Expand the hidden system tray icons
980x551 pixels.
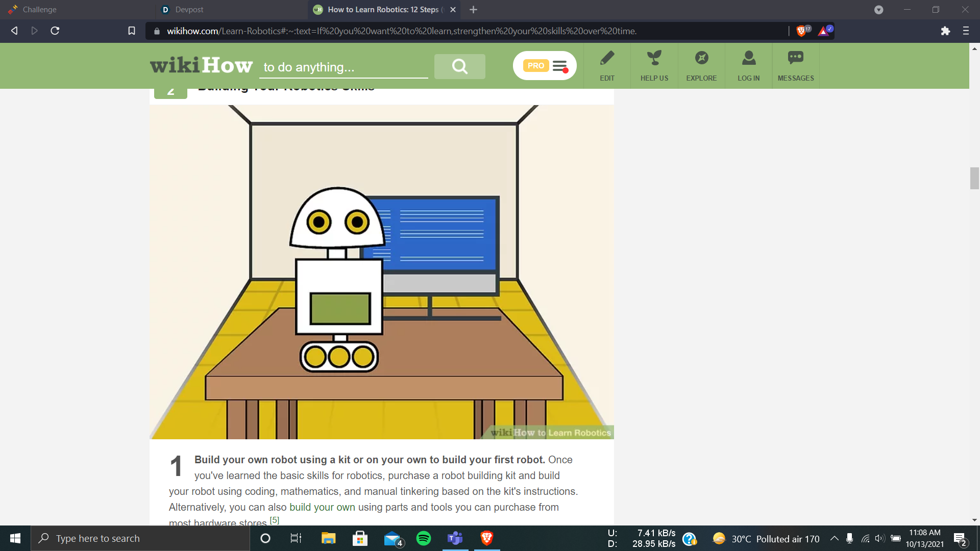pyautogui.click(x=834, y=538)
